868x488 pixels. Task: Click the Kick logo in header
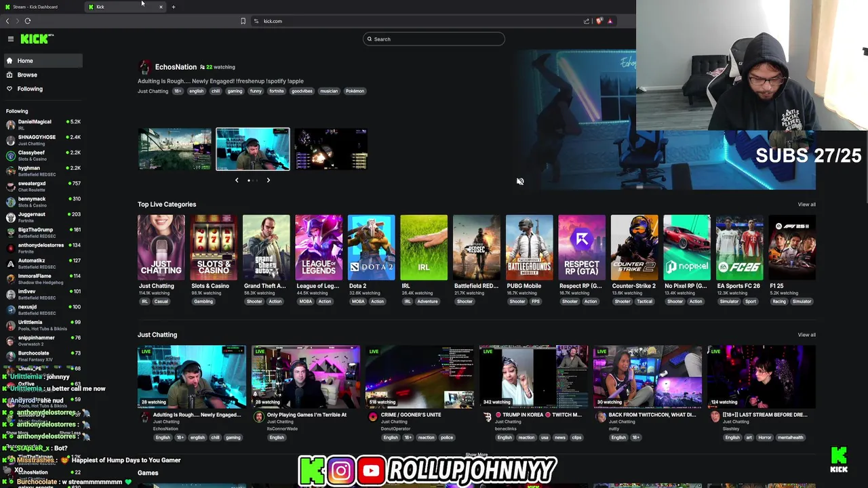(x=36, y=39)
